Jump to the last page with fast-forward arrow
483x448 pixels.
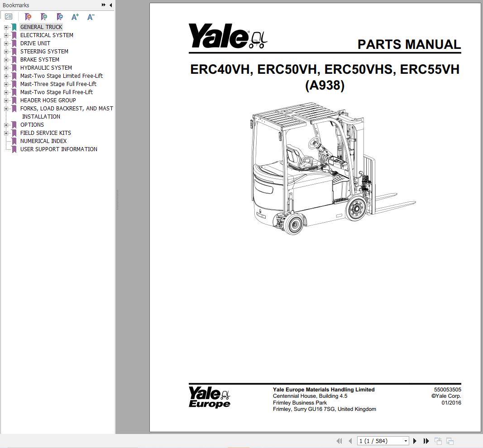(426, 441)
